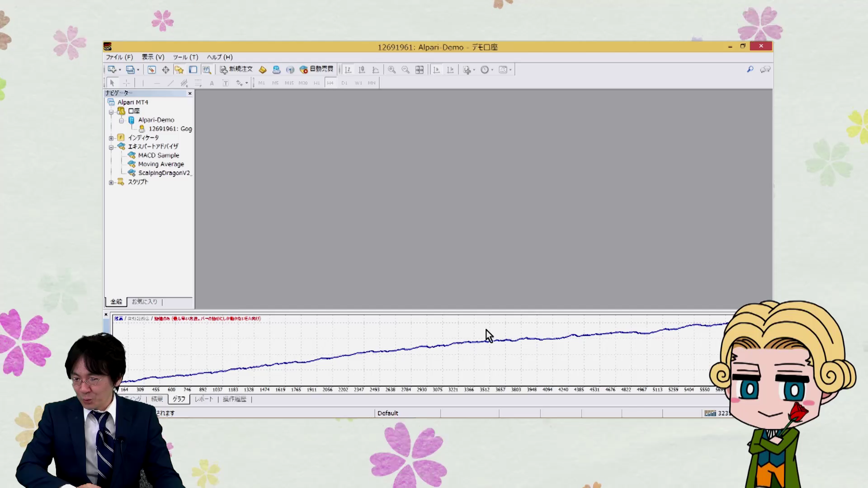Click the New Chart toolbar icon
This screenshot has height=488, width=868.
pyautogui.click(x=112, y=70)
